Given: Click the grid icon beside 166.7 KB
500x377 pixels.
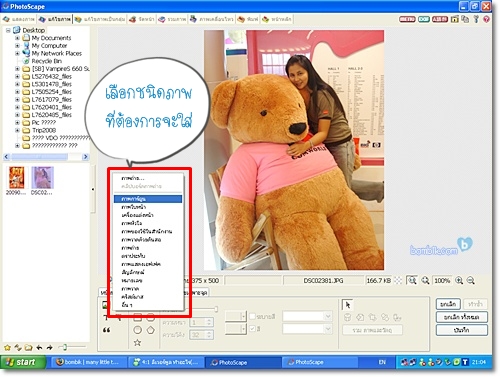Looking at the screenshot, I should [398, 281].
